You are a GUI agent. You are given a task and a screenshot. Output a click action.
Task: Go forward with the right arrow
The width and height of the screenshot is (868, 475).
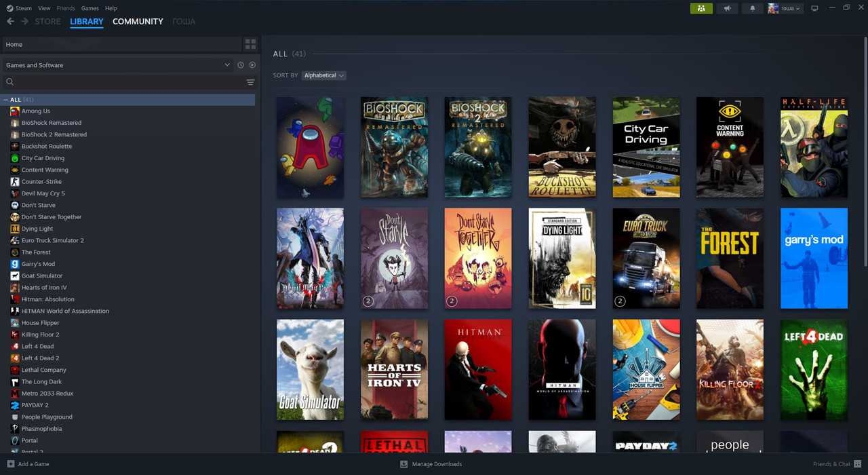pos(25,22)
